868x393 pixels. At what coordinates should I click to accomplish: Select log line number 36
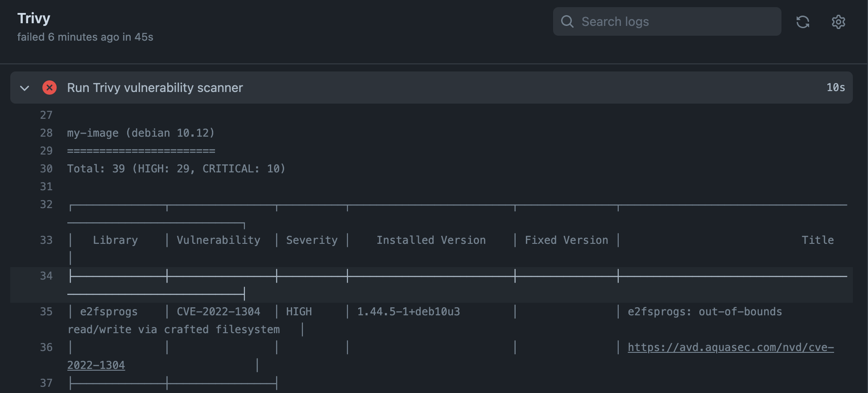[x=46, y=347]
